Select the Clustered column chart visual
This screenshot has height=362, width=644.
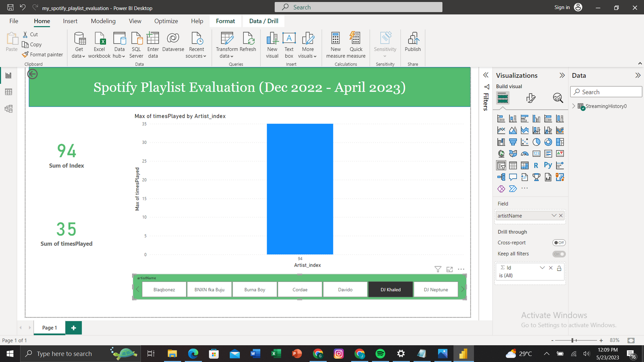[x=536, y=119]
